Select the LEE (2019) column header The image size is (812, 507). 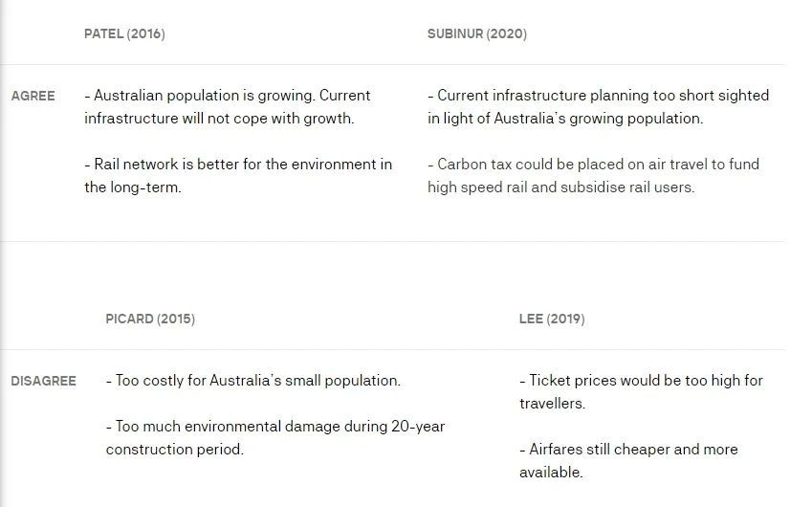tap(552, 319)
